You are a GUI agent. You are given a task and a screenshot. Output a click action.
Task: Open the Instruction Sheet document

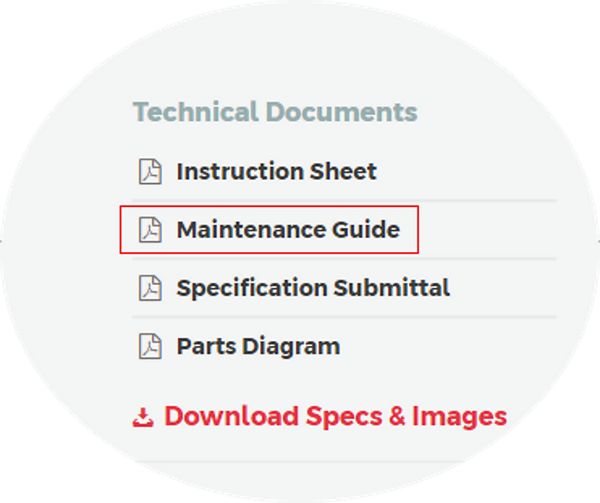tap(277, 171)
